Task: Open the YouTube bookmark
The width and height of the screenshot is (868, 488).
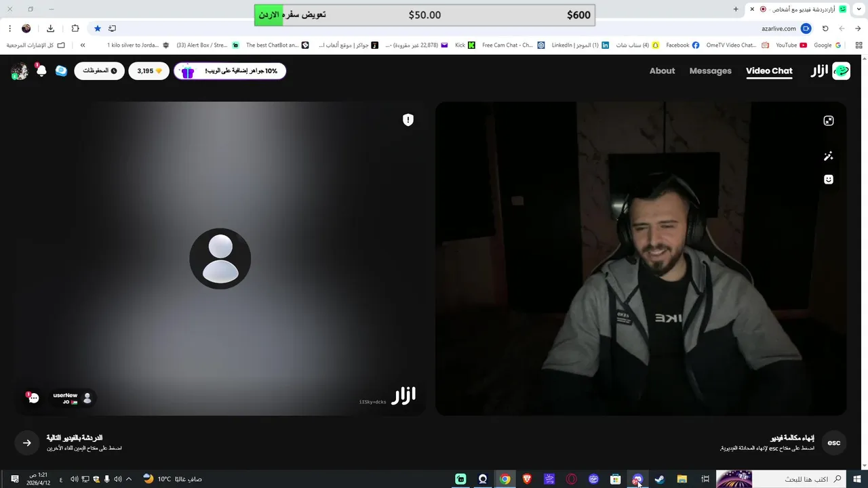Action: (791, 45)
